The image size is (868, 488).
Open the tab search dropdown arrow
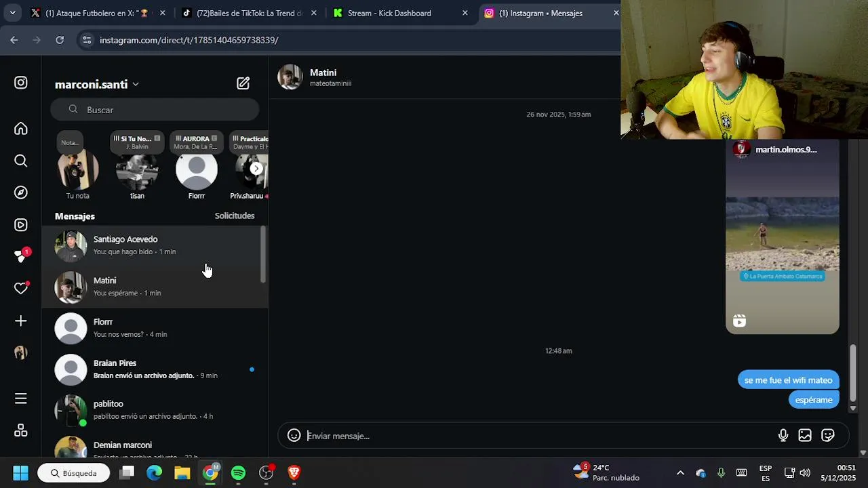coord(12,13)
